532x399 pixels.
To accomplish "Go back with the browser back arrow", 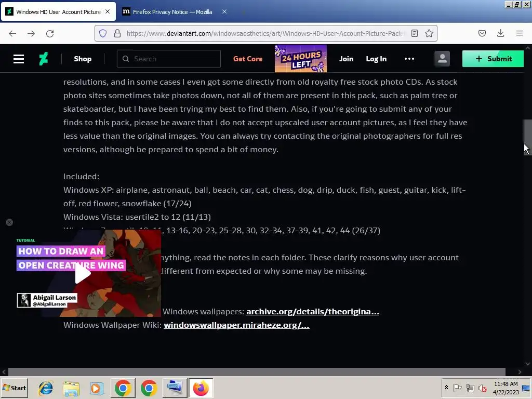I will (x=12, y=33).
